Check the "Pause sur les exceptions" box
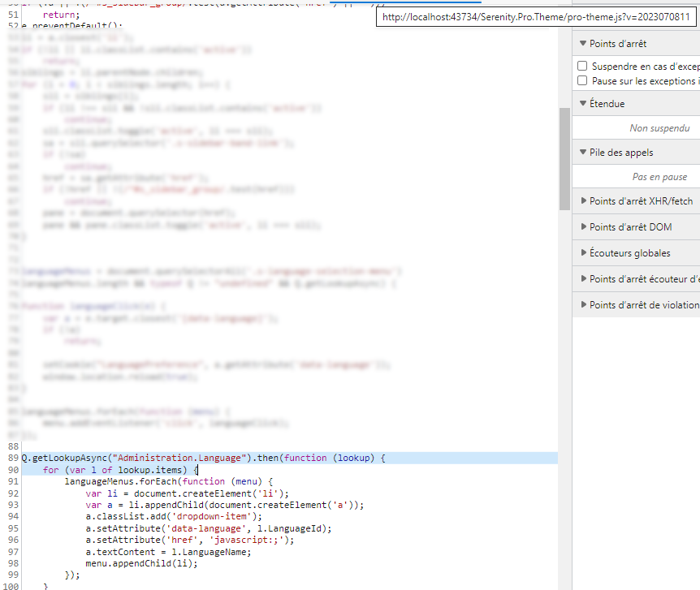700x590 pixels. (x=582, y=81)
